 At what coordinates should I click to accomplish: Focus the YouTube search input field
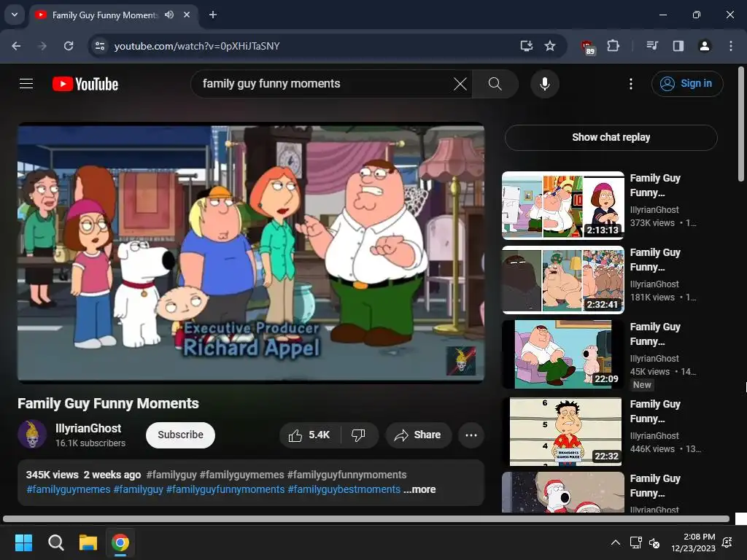pos(324,84)
